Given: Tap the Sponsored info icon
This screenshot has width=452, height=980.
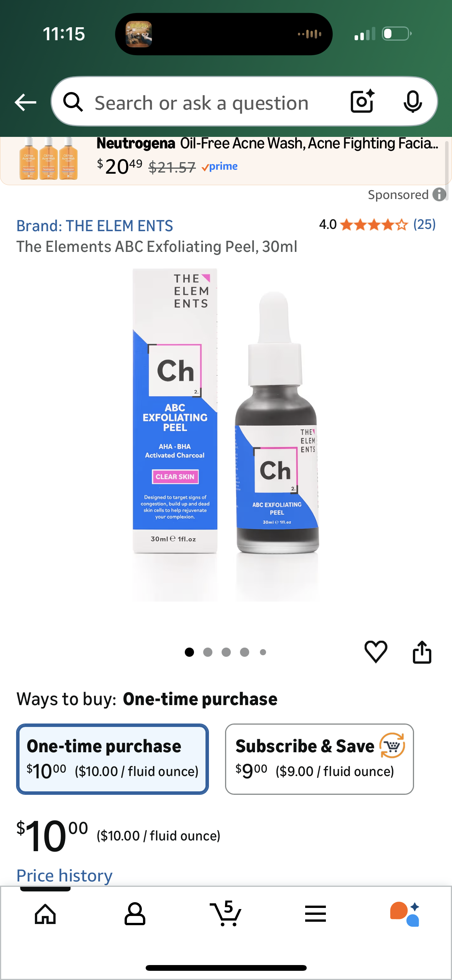Looking at the screenshot, I should click(x=439, y=195).
